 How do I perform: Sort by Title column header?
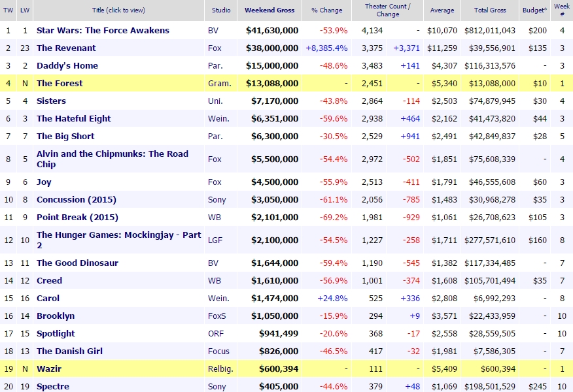coord(118,10)
